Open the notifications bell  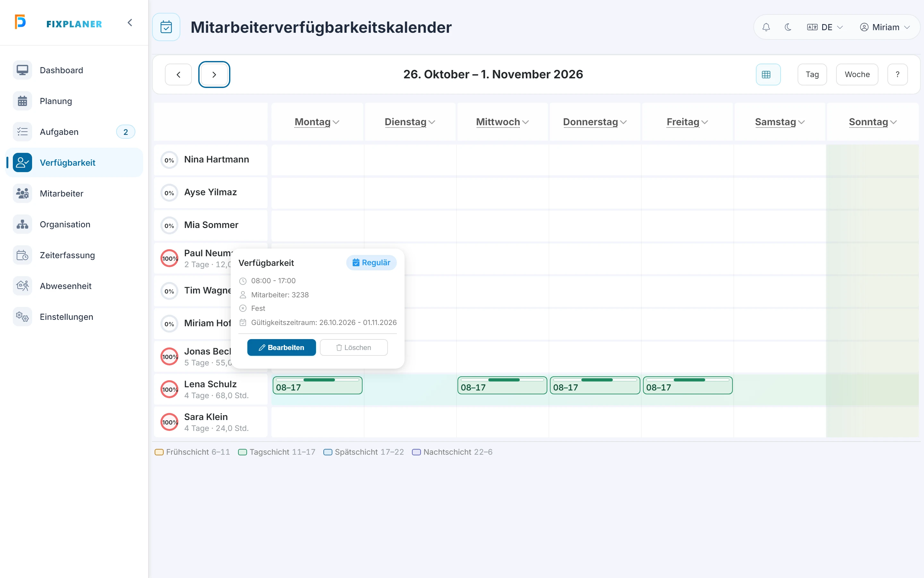[x=766, y=27]
